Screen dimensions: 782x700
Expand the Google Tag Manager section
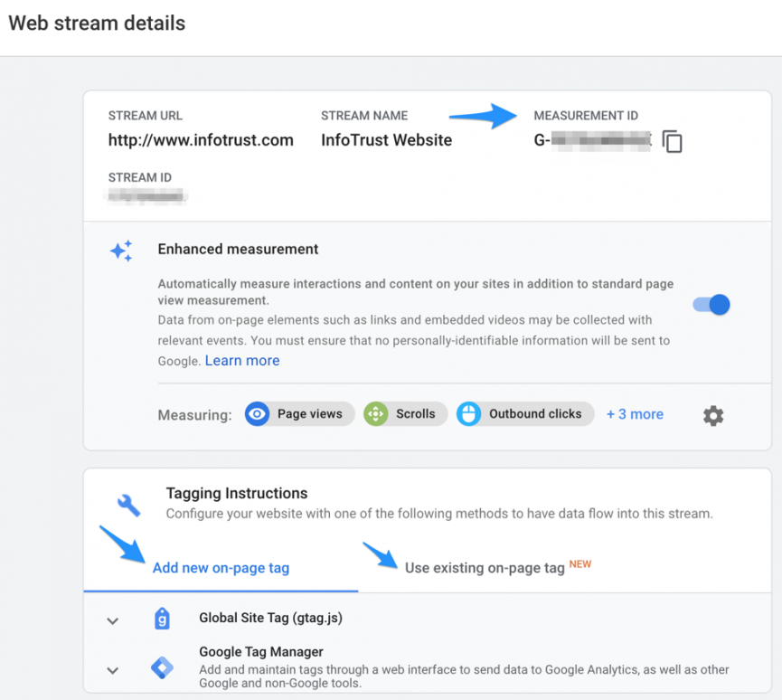112,670
